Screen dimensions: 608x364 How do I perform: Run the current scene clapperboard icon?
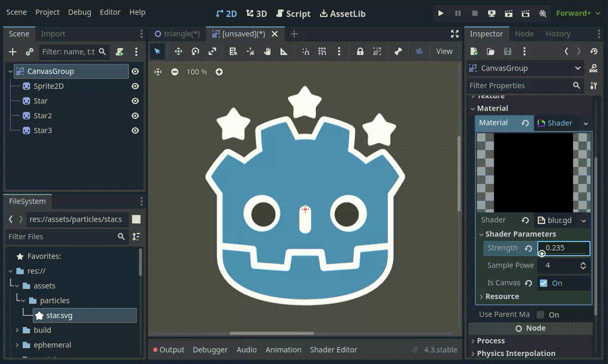tap(508, 14)
